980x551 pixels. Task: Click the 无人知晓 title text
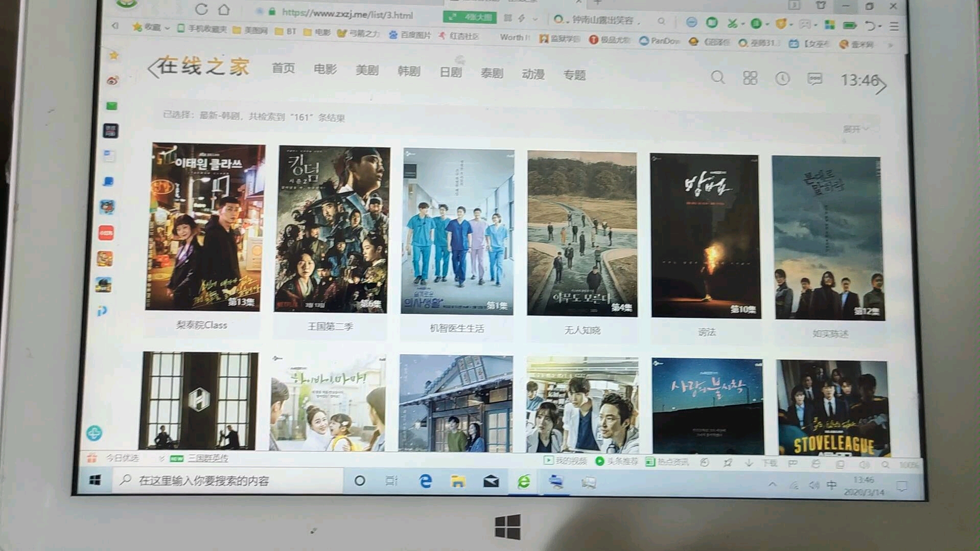coord(582,330)
